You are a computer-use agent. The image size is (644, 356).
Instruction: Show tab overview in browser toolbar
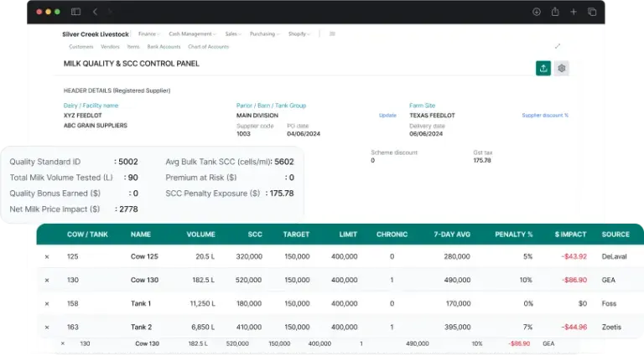click(x=592, y=12)
